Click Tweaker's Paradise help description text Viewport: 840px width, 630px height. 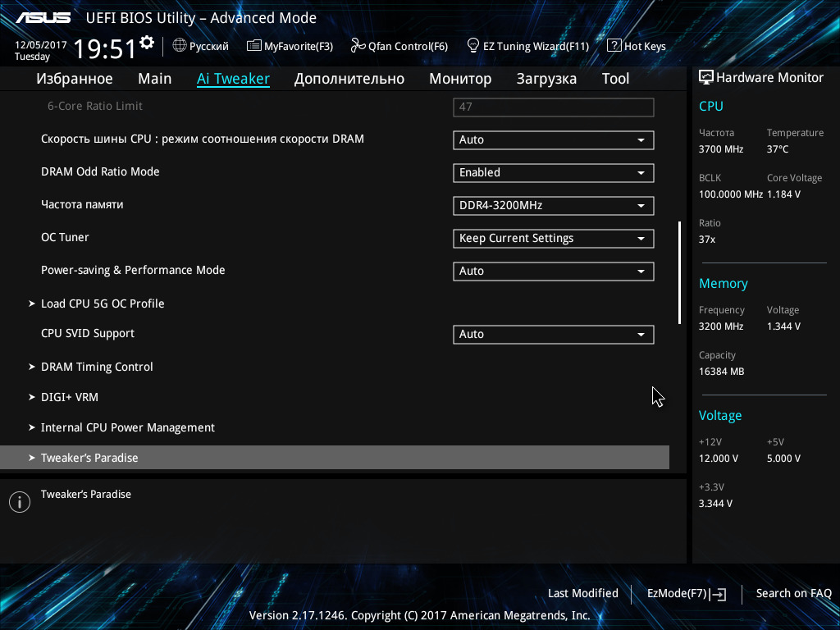tap(85, 495)
